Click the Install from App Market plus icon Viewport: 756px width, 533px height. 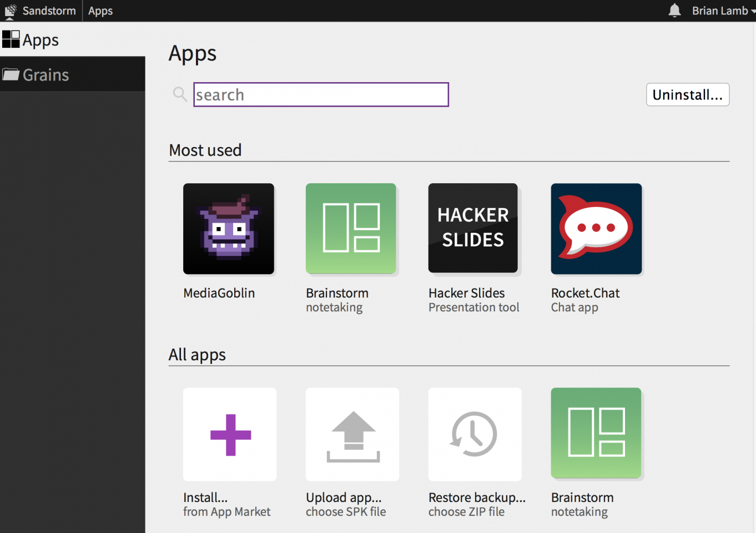(x=230, y=435)
